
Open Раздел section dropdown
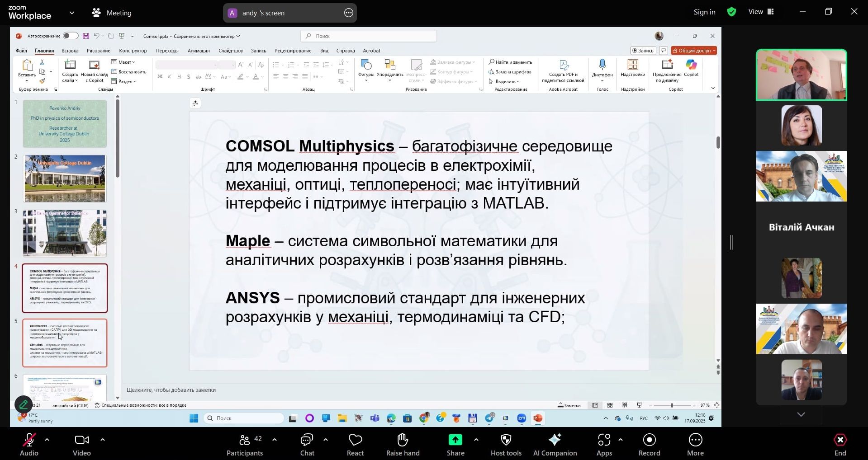pos(123,81)
